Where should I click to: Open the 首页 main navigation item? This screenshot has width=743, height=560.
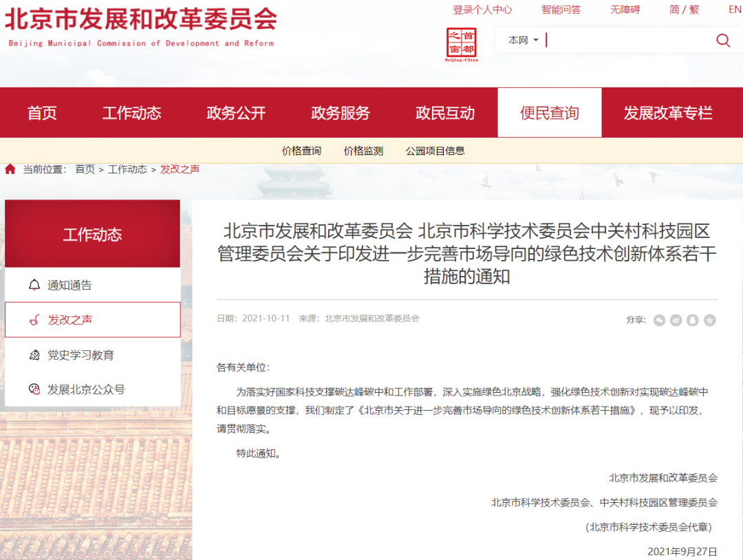[42, 113]
